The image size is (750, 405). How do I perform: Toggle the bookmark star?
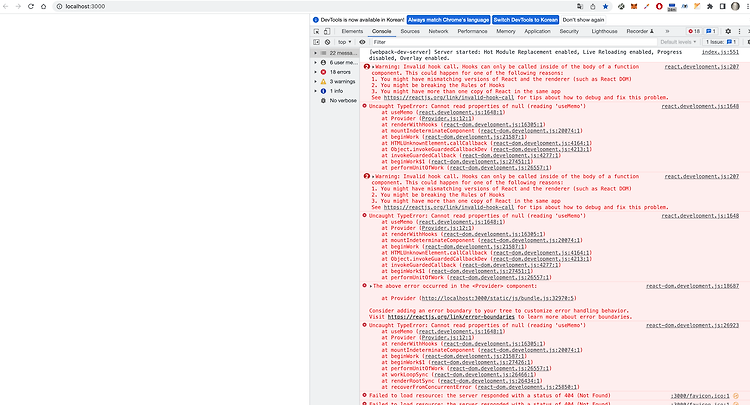606,6
